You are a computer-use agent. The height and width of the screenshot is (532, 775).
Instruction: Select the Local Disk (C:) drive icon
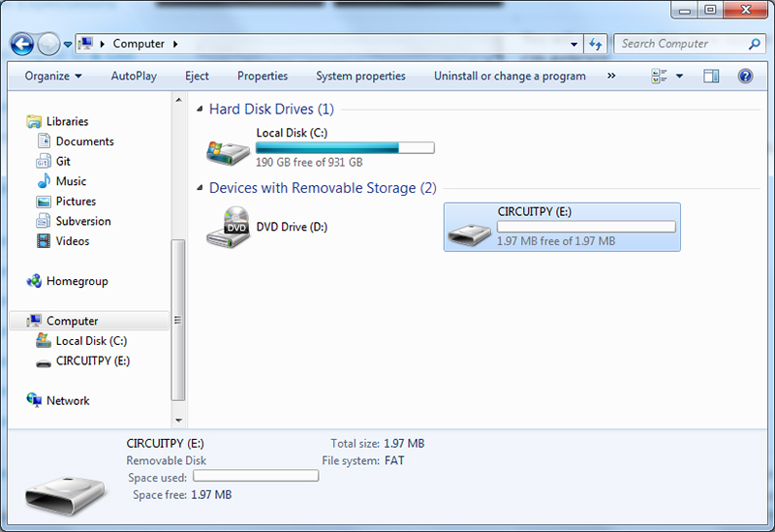click(228, 148)
